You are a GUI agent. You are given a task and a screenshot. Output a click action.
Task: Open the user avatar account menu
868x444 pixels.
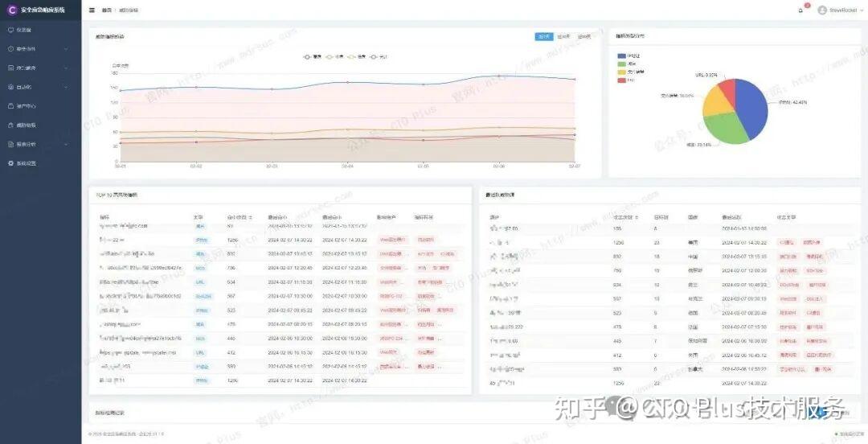pos(822,10)
